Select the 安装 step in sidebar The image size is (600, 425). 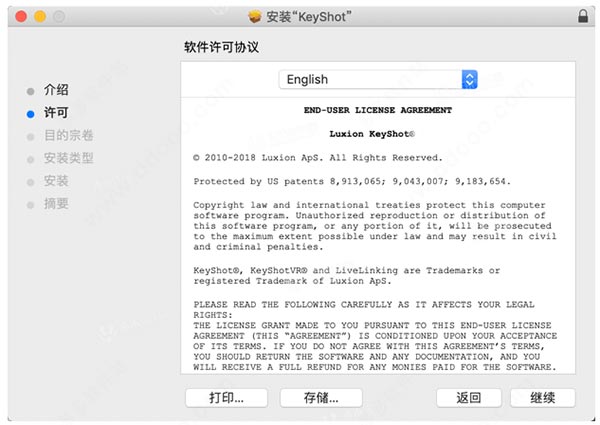click(56, 181)
